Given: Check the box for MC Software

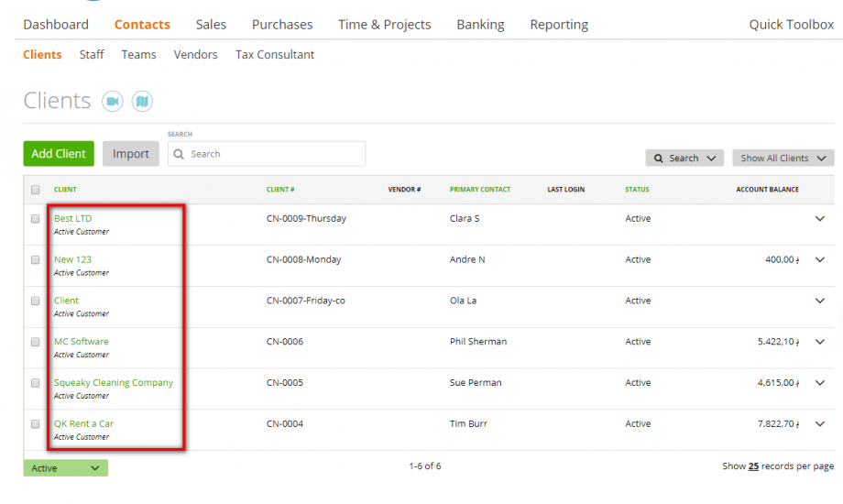Looking at the screenshot, I should 36,342.
